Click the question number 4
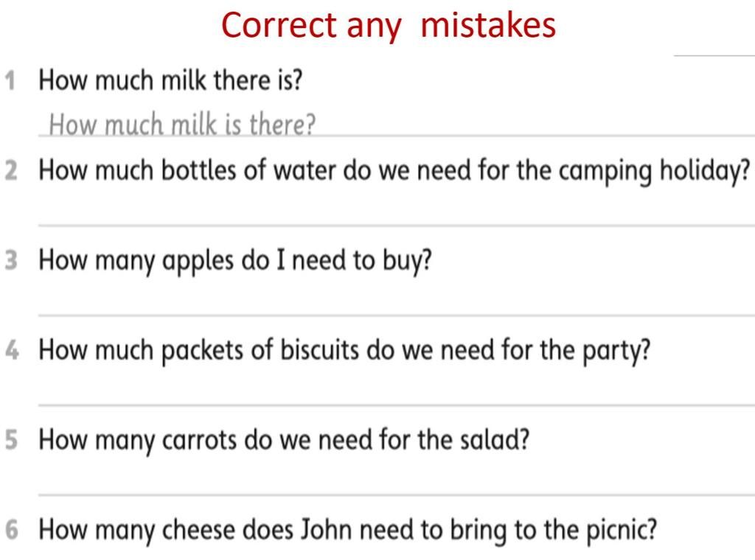The width and height of the screenshot is (755, 560). (12, 350)
